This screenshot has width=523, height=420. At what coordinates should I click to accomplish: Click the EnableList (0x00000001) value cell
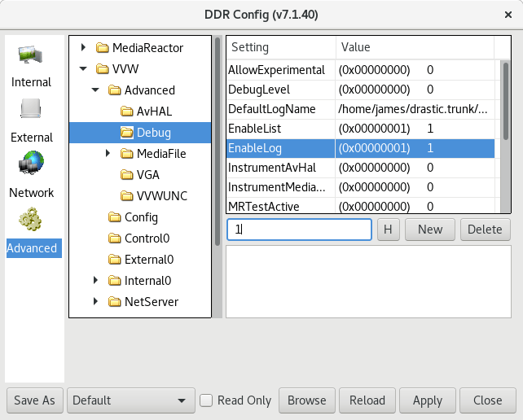click(x=415, y=129)
